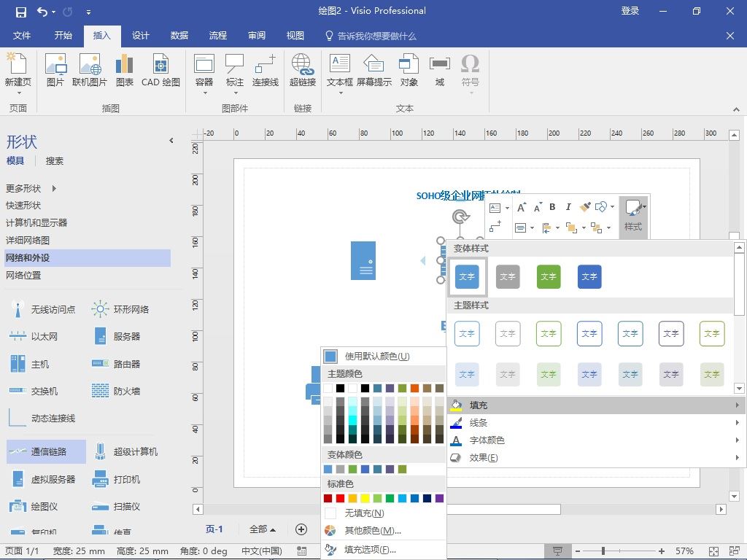The width and height of the screenshot is (747, 560).
Task: Toggle Bold in the floating mini toolbar
Action: [x=552, y=207]
